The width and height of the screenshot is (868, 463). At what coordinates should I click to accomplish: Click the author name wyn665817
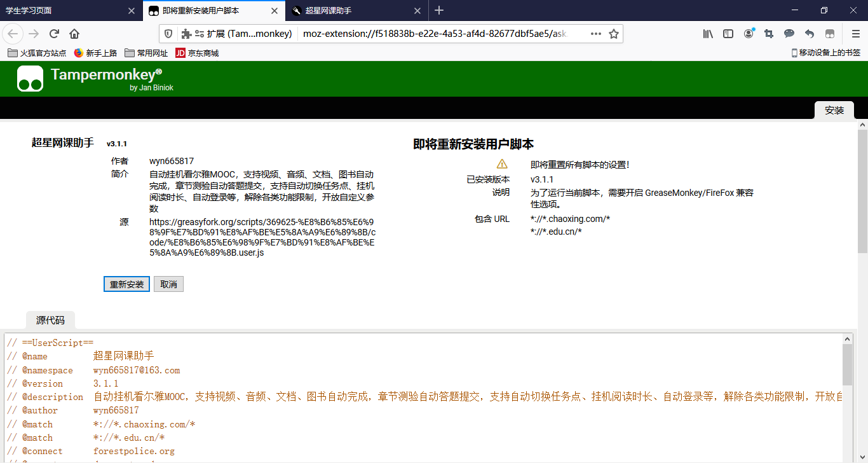172,161
